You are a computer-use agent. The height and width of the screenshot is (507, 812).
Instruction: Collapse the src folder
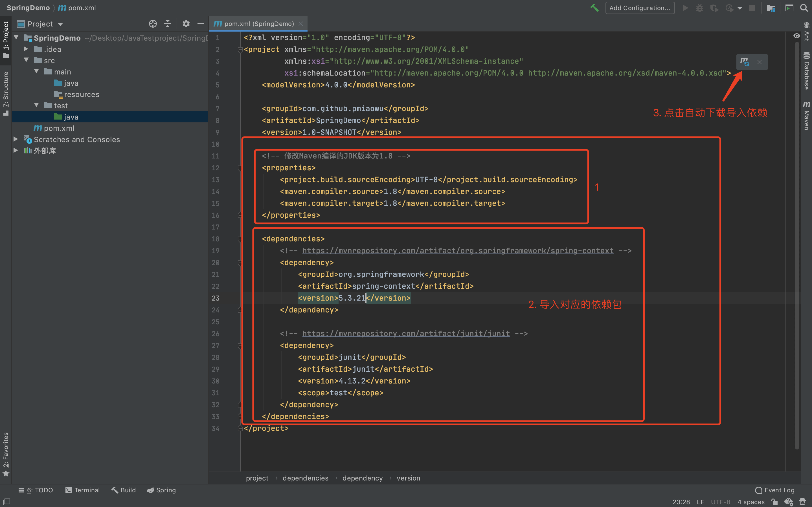(26, 60)
